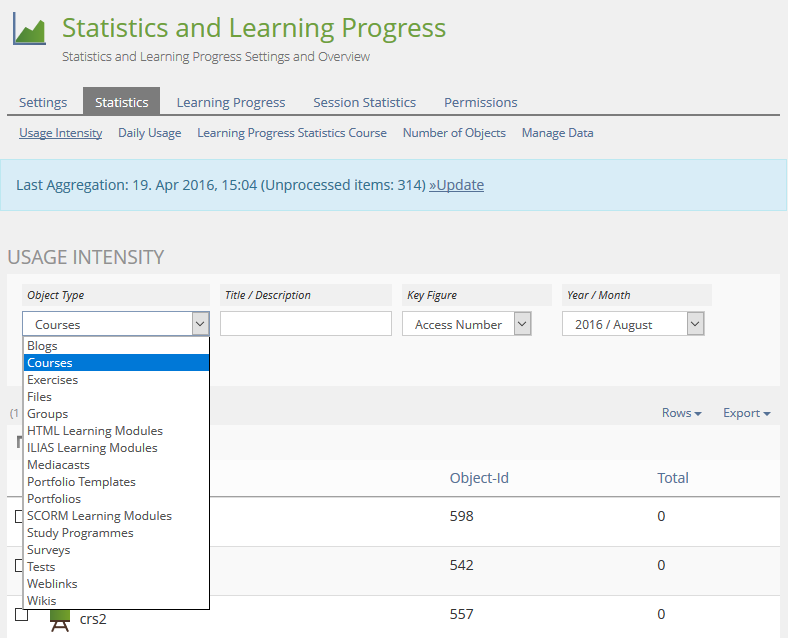Go to the Manage Data subtab
788x638 pixels.
[557, 133]
